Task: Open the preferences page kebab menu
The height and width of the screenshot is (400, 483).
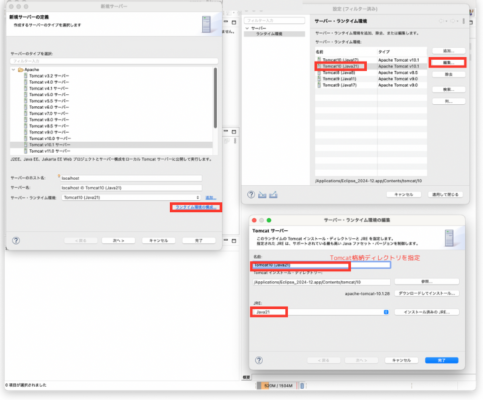Action: click(464, 21)
